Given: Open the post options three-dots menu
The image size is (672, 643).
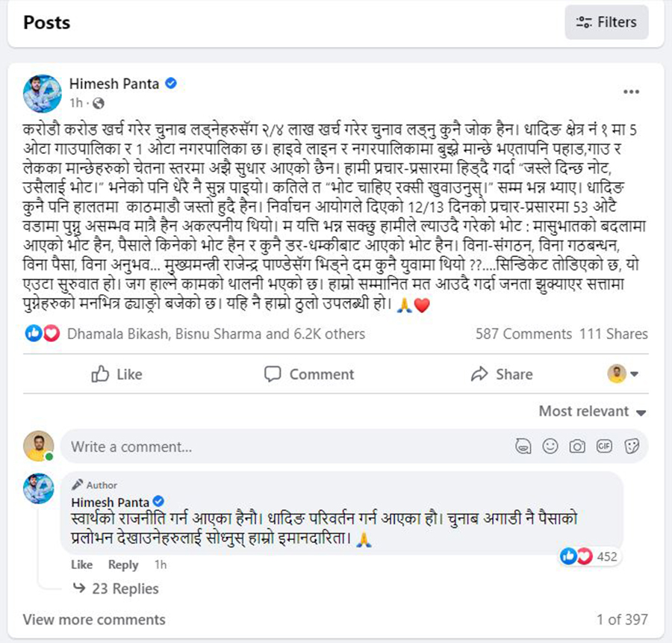Looking at the screenshot, I should (x=631, y=92).
